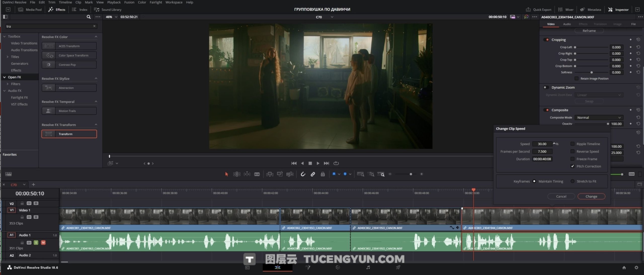Image resolution: width=644 pixels, height=275 pixels.
Task: Collapse the Resolve FX Color section
Action: coord(96,37)
